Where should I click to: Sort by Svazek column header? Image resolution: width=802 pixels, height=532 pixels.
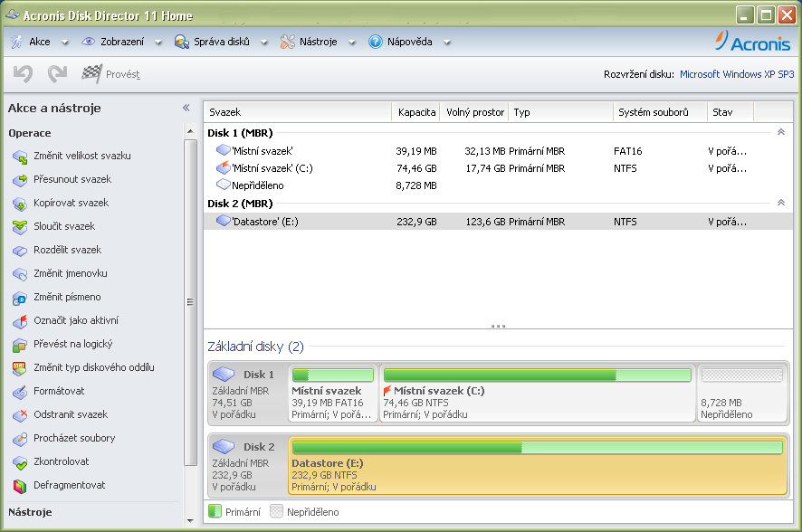298,112
